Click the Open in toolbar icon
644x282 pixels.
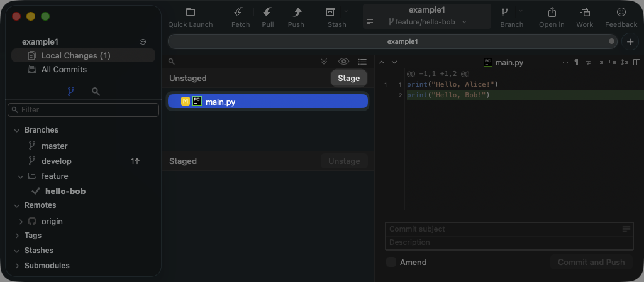552,13
